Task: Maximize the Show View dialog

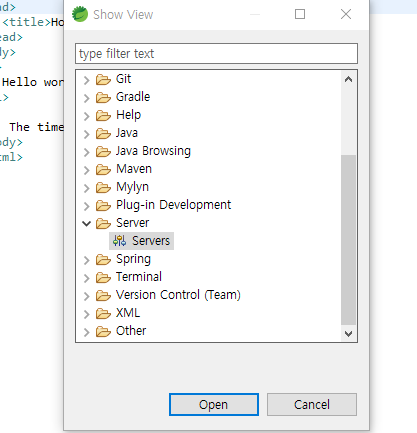Action: [x=300, y=14]
